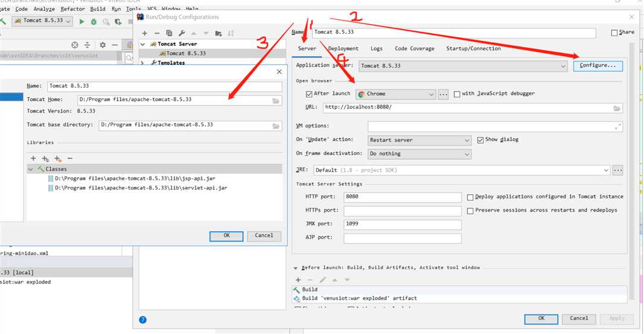This screenshot has height=334, width=644.
Task: Click the Configure... button
Action: click(598, 66)
